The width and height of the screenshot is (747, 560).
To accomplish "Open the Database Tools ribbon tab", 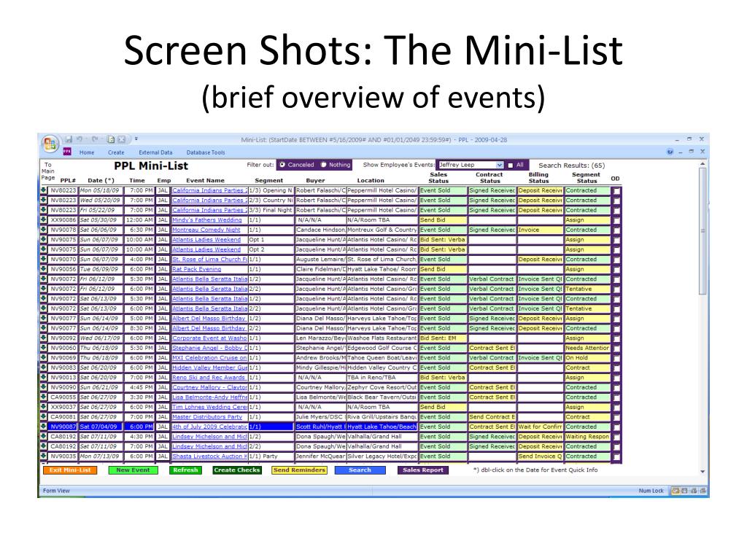I will coord(206,152).
